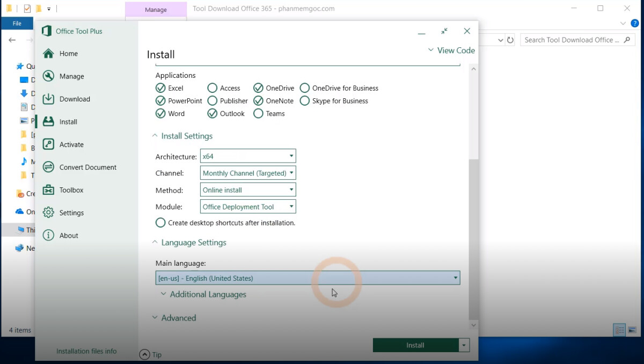Switch to details view in File Explorer

pyautogui.click(x=619, y=330)
